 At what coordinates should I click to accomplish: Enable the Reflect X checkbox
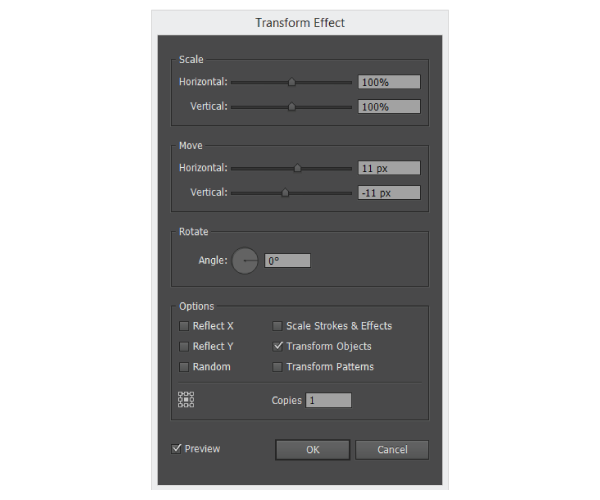coord(184,326)
